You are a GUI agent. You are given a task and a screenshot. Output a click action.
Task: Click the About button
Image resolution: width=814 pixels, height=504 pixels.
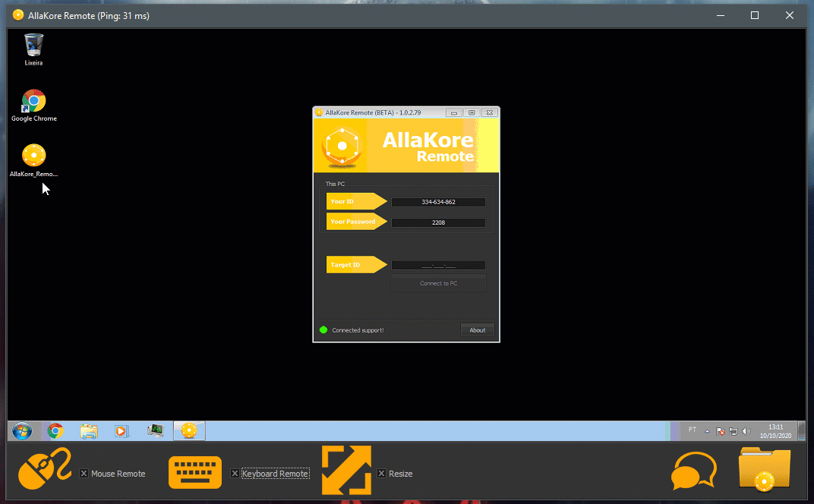(477, 330)
